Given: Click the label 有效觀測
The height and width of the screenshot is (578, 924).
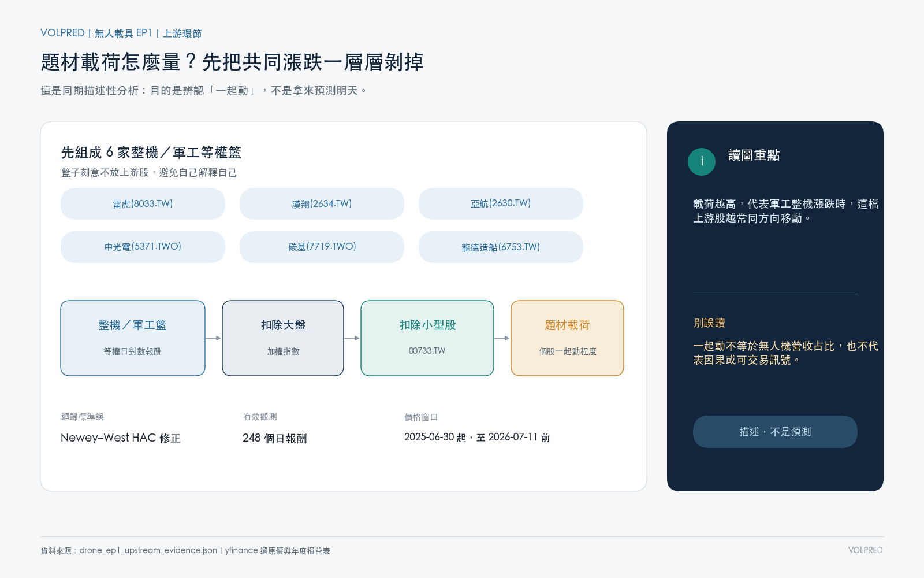Looking at the screenshot, I should point(260,417).
